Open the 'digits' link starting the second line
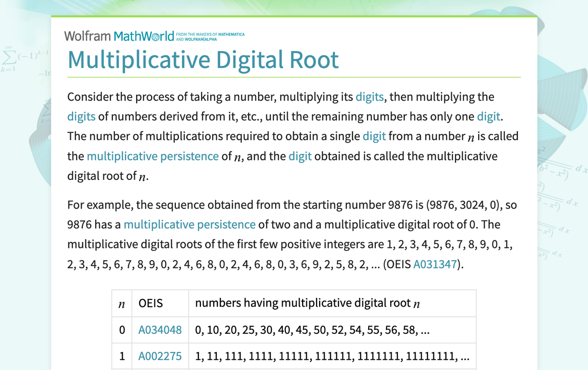588x370 pixels. point(81,116)
